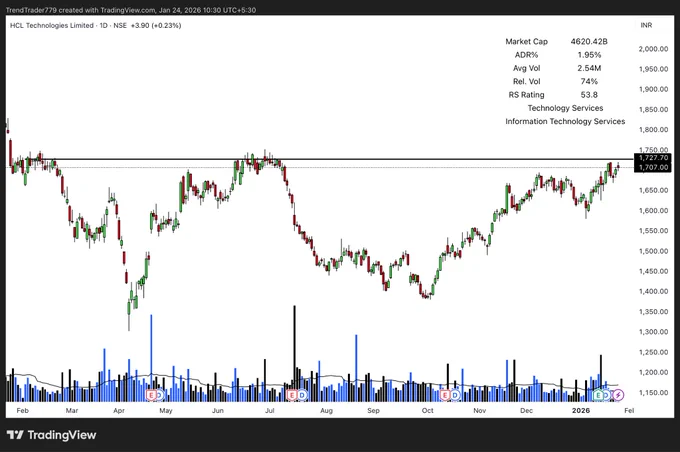The width and height of the screenshot is (680, 452).
Task: Click the Oct label on time axis
Action: 428,410
